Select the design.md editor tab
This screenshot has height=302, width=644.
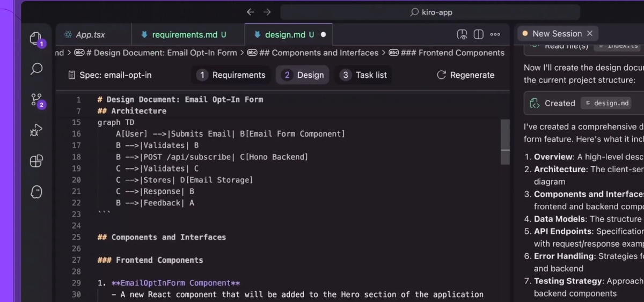click(x=288, y=34)
